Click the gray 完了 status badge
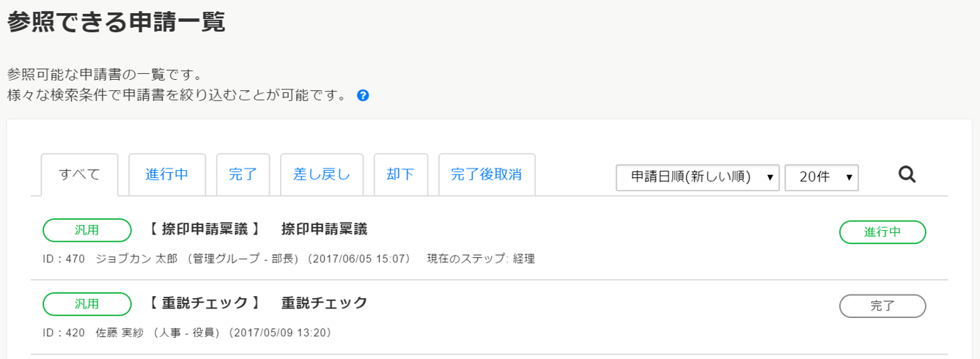 tap(883, 306)
